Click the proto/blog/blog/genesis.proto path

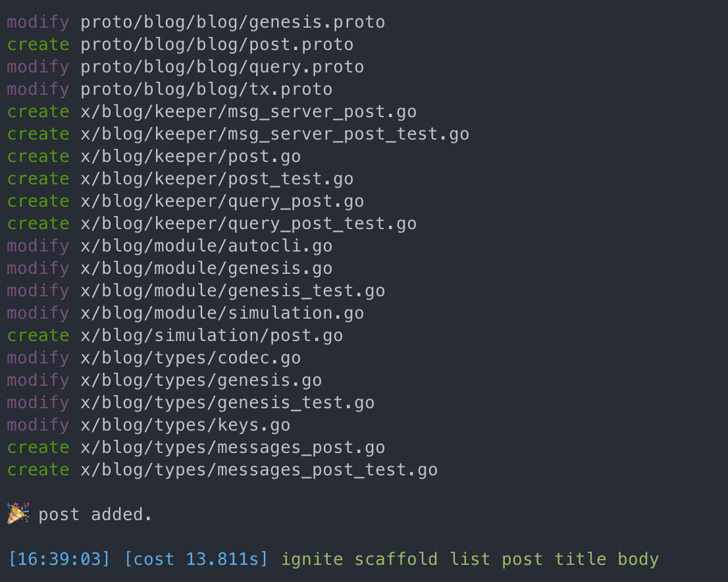point(232,22)
